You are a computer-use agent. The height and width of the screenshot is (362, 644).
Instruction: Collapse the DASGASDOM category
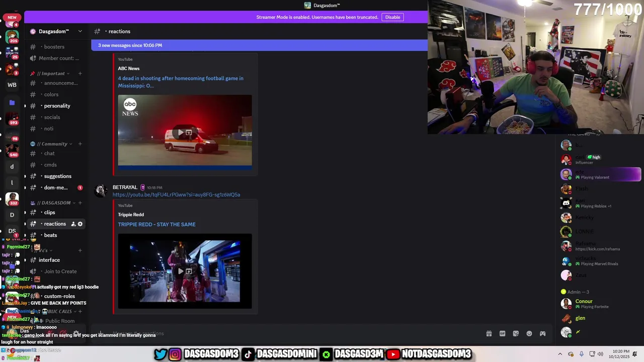(53, 203)
